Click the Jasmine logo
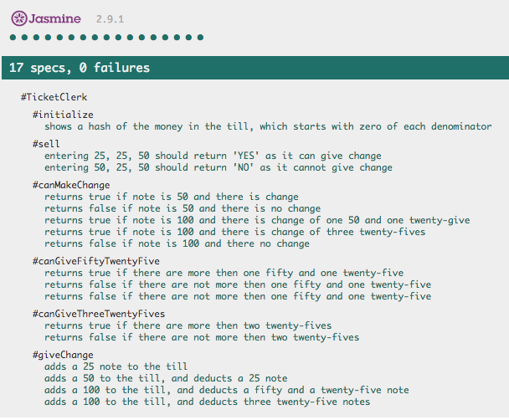This screenshot has height=420, width=509. [46, 17]
